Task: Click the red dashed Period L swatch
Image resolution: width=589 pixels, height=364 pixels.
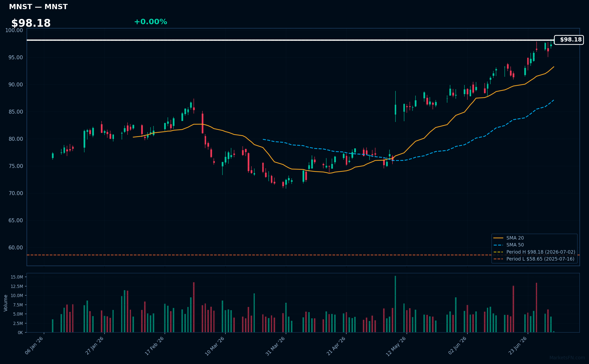Action: (x=498, y=259)
